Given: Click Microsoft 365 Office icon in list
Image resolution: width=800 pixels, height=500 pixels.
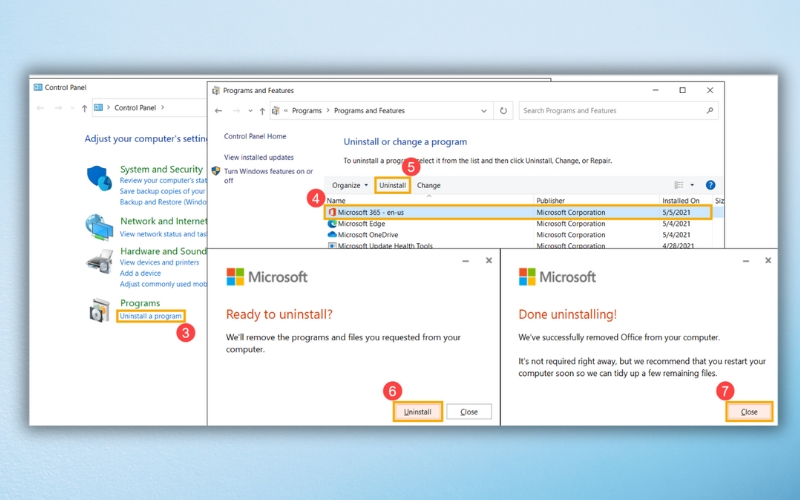Looking at the screenshot, I should 332,212.
